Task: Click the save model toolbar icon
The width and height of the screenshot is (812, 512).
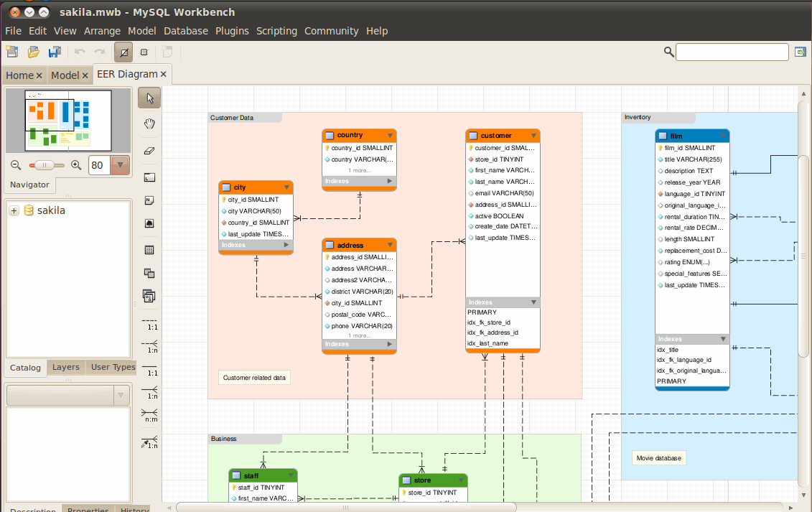Action: (x=55, y=52)
